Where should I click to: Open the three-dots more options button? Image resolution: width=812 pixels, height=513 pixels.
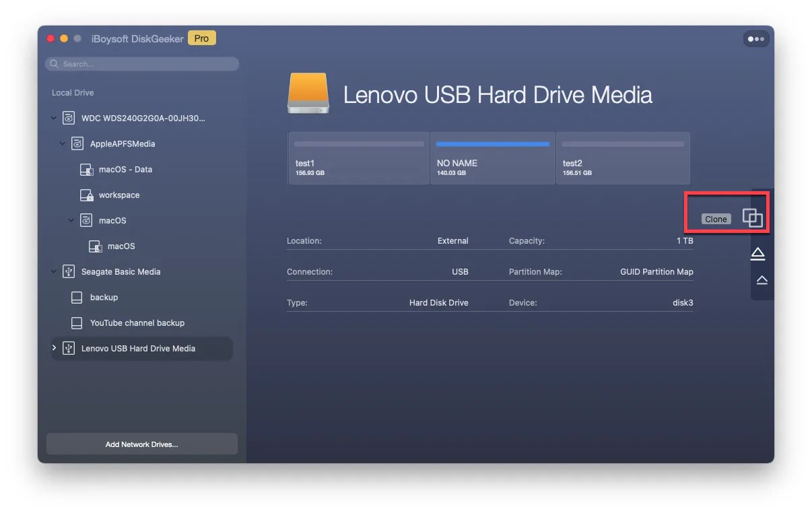click(x=756, y=39)
